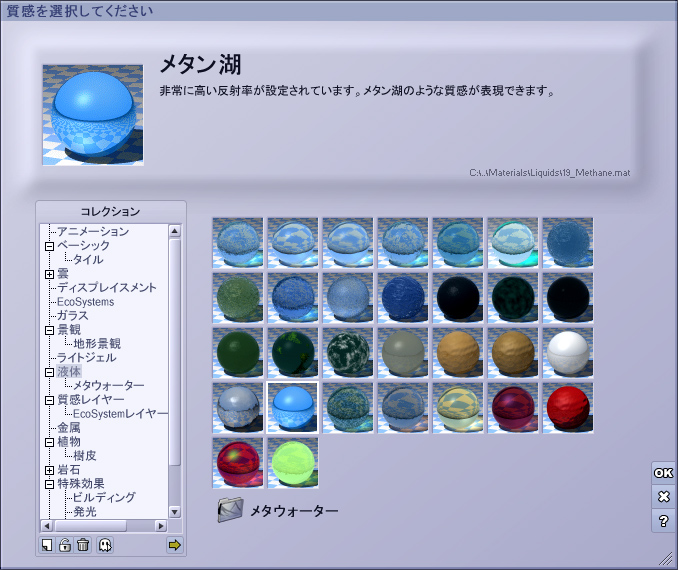Click the ghost-shaped icon beside the trash can
Viewport: 678px width, 570px height.
coord(104,545)
